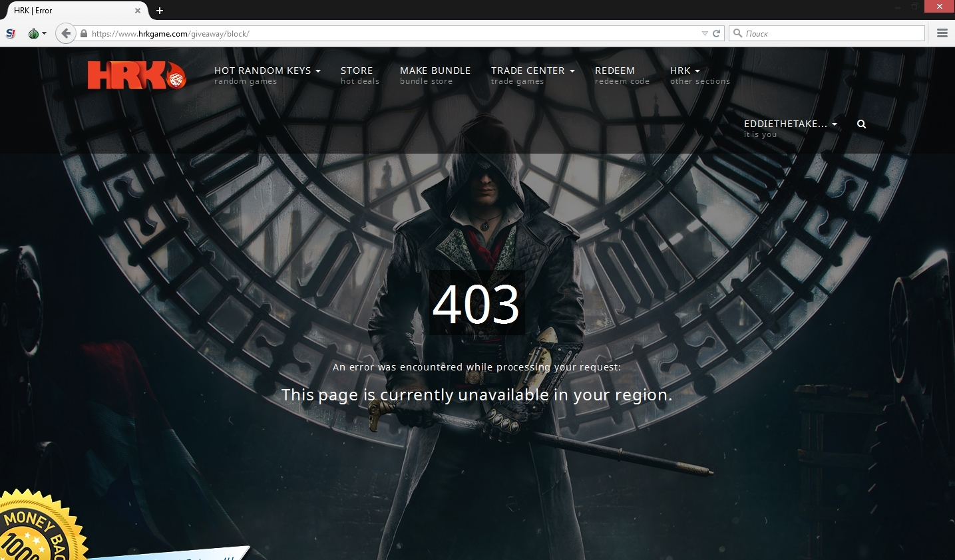Screen dimensions: 955x560
Task: Open a new browser tab
Action: pyautogui.click(x=160, y=11)
